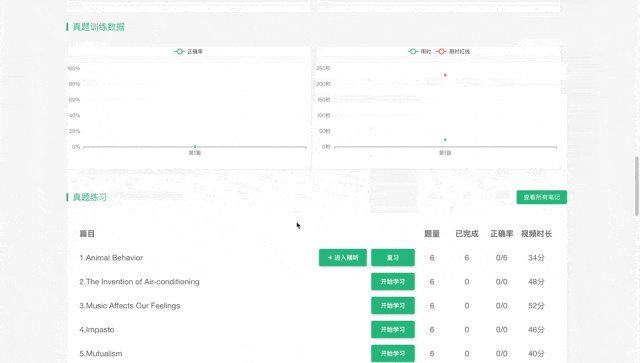Toggle the 正确率 legend series
Image resolution: width=640 pixels, height=363 pixels.
[189, 51]
